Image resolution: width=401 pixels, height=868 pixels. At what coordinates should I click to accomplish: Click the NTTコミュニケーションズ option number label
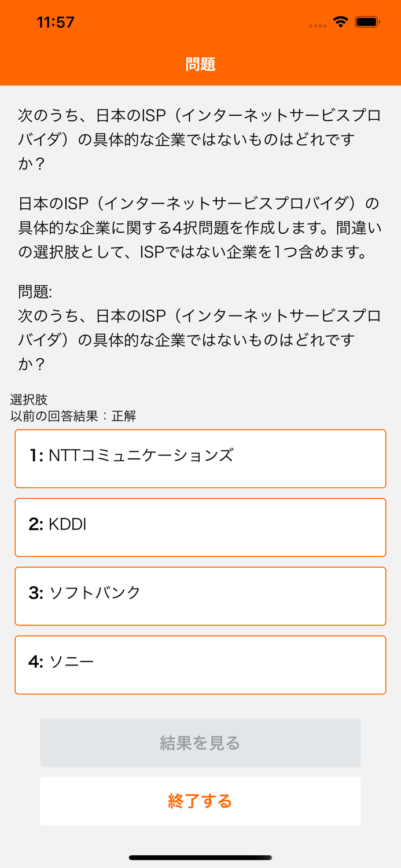(x=32, y=456)
